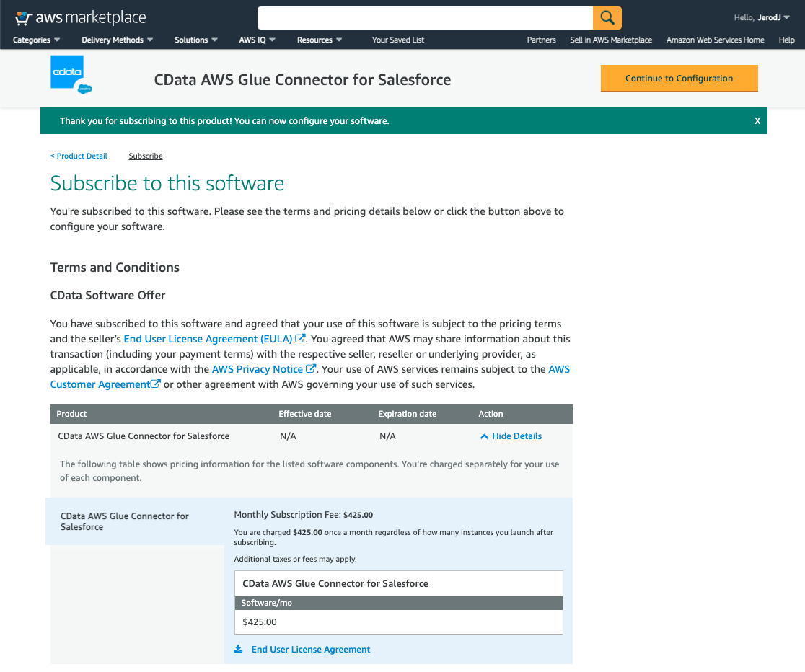This screenshot has height=672, width=805.
Task: Open the AWS IQ dropdown
Action: click(x=258, y=40)
